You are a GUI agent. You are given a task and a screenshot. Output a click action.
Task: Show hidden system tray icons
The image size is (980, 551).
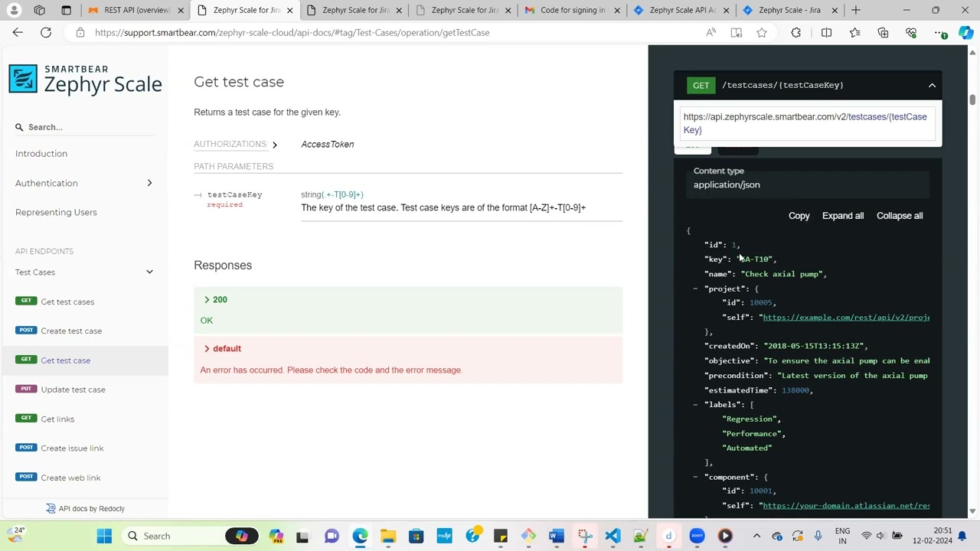(756, 536)
